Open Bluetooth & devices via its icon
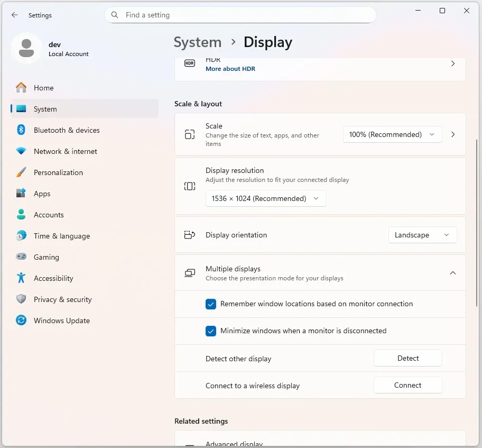482x448 pixels. click(21, 130)
